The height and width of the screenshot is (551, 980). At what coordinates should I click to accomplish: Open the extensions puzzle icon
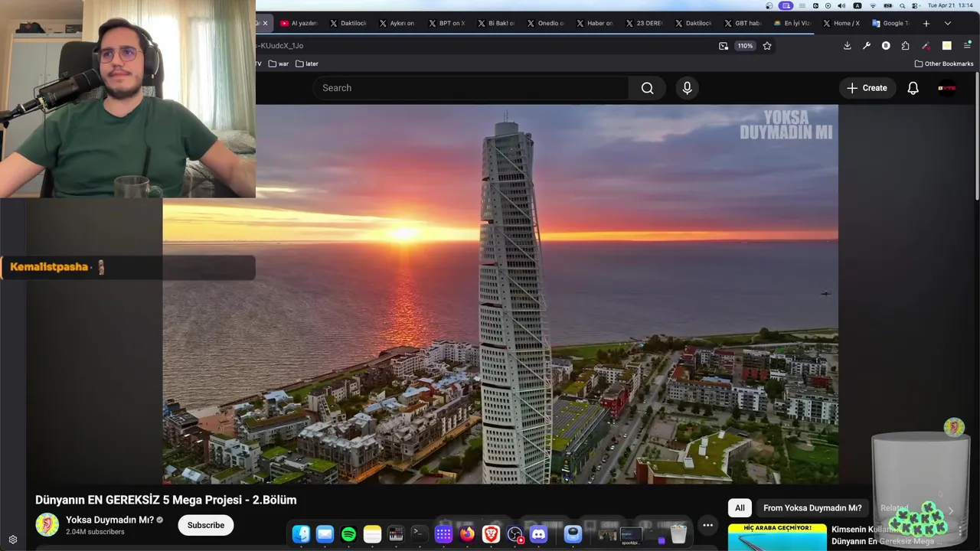[x=906, y=46]
